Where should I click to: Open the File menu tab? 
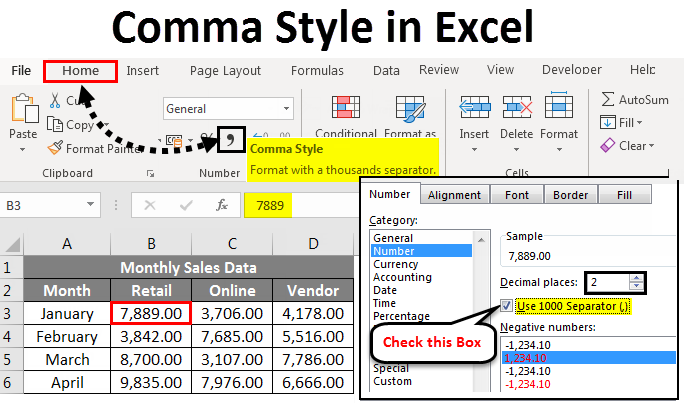coord(21,70)
